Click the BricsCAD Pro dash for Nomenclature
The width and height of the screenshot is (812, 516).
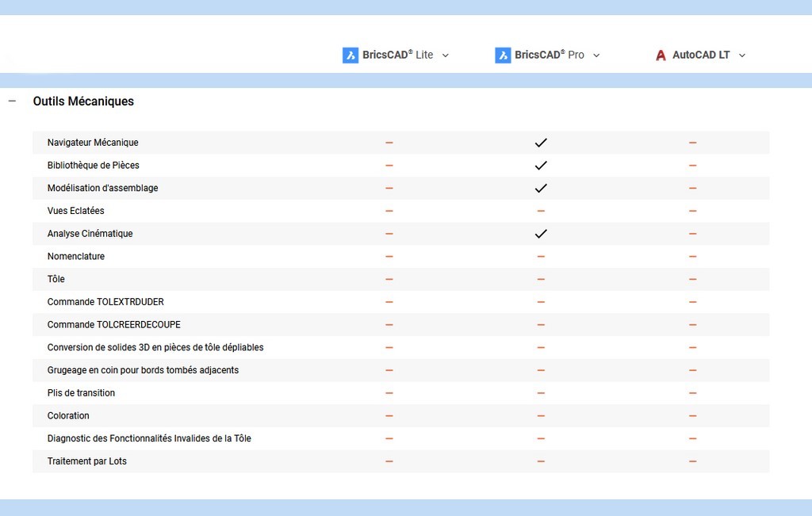[541, 256]
